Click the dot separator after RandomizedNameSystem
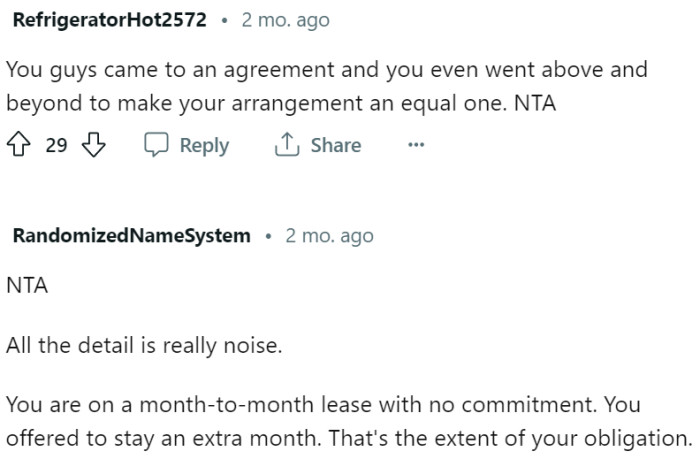The image size is (700, 459). click(268, 236)
